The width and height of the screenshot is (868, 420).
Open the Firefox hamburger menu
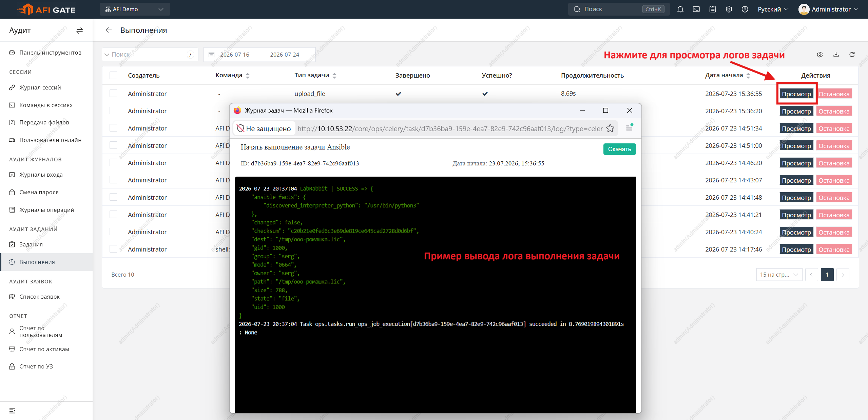point(629,128)
